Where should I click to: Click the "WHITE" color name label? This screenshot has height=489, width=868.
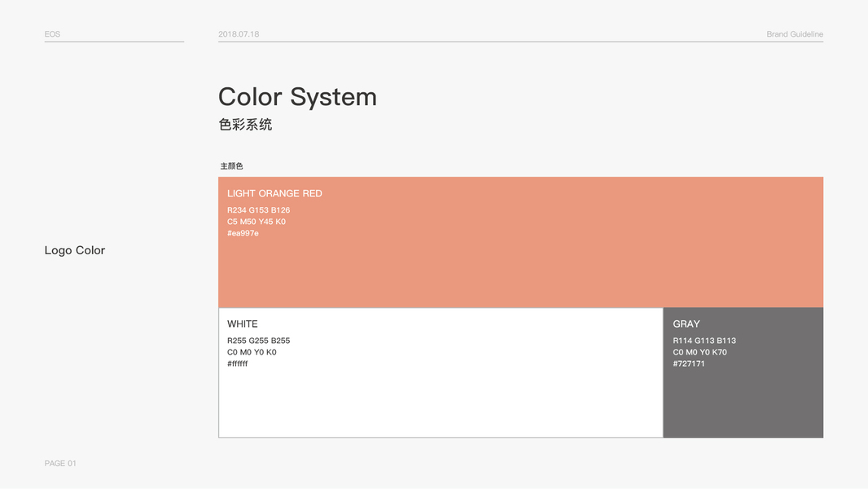243,324
